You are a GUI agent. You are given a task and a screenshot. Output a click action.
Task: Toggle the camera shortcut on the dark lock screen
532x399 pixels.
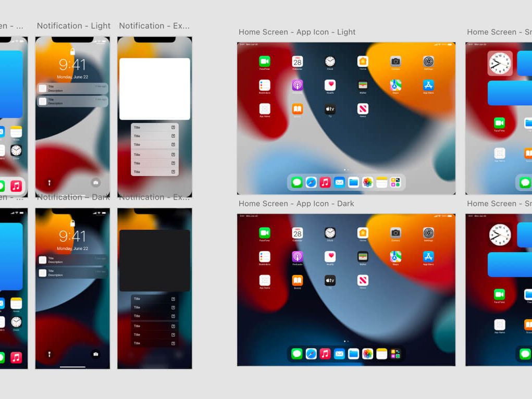[x=95, y=354]
